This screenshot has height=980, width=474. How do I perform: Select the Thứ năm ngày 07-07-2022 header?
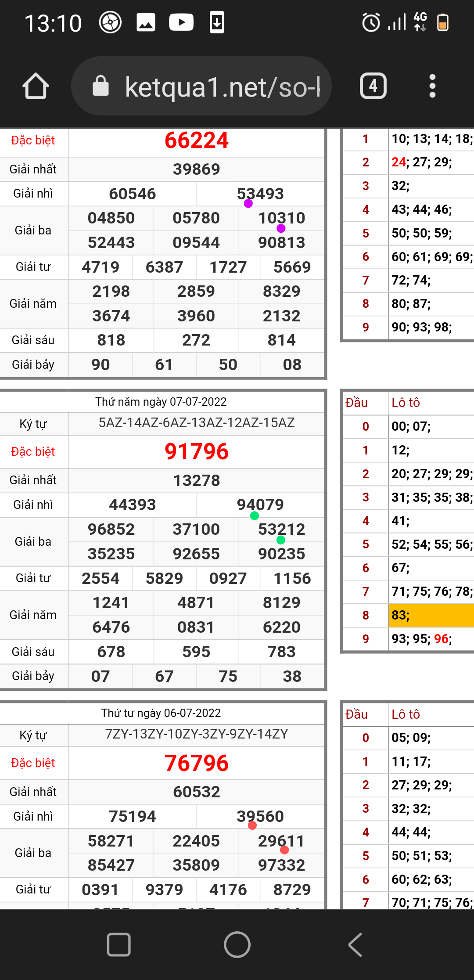coord(161,402)
